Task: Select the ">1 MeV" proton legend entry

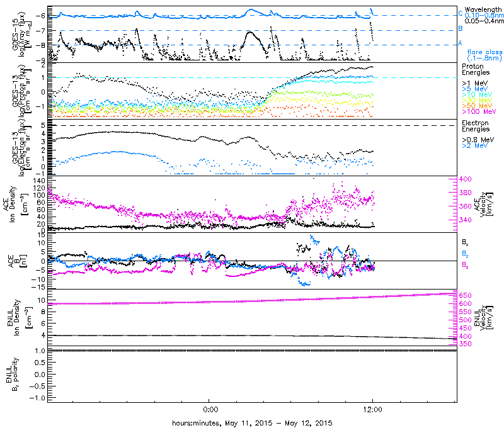Action: 474,83
